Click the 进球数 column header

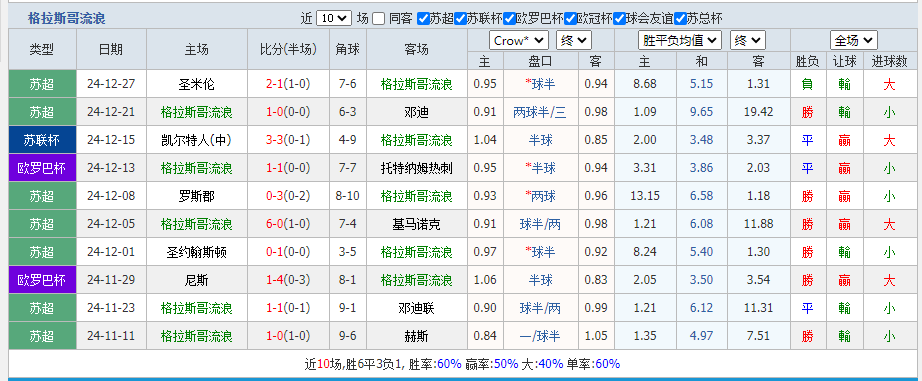coord(890,61)
